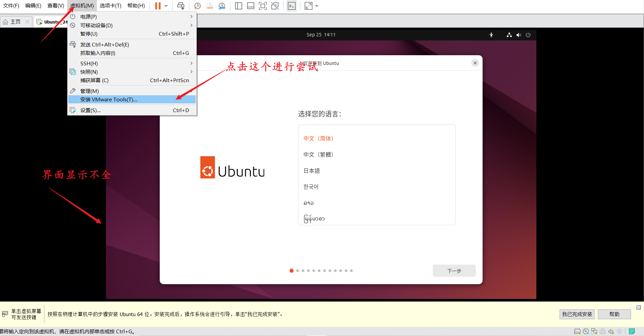Image resolution: width=644 pixels, height=336 pixels.
Task: Open the 选项卡(T) menu
Action: [110, 6]
